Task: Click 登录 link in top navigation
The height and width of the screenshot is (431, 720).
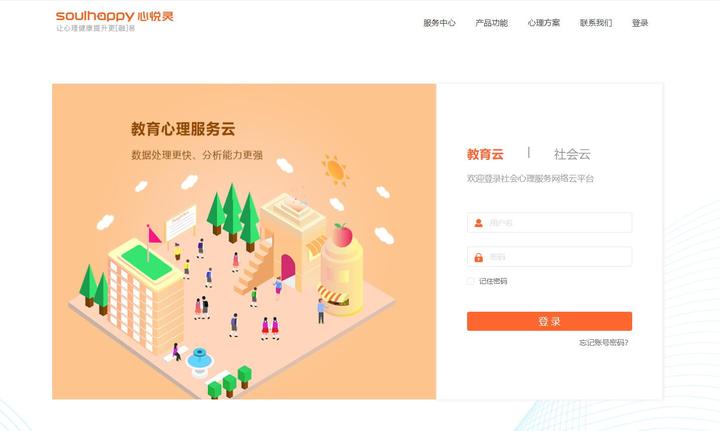Action: pos(640,23)
